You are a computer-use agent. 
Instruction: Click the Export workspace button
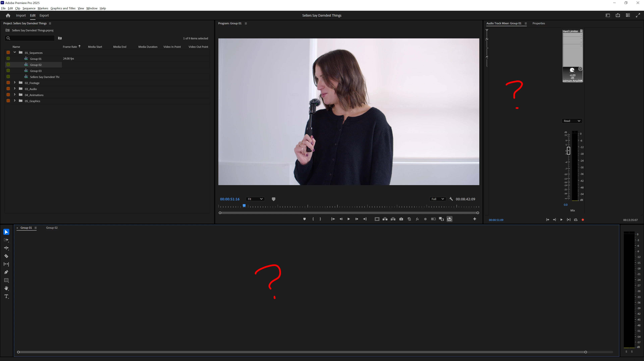pos(44,15)
